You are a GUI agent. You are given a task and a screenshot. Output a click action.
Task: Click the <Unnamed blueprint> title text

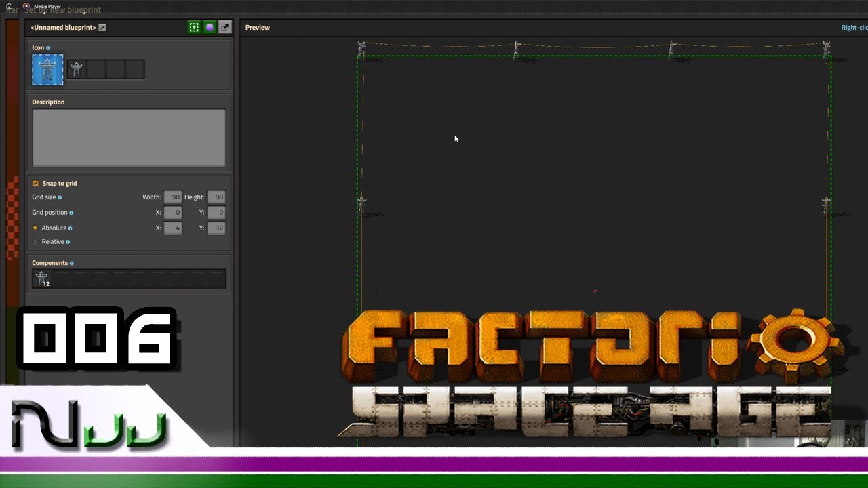coord(63,28)
